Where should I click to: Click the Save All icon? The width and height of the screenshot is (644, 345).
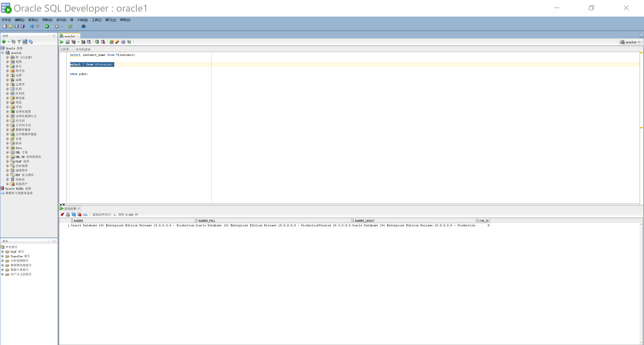click(x=23, y=26)
